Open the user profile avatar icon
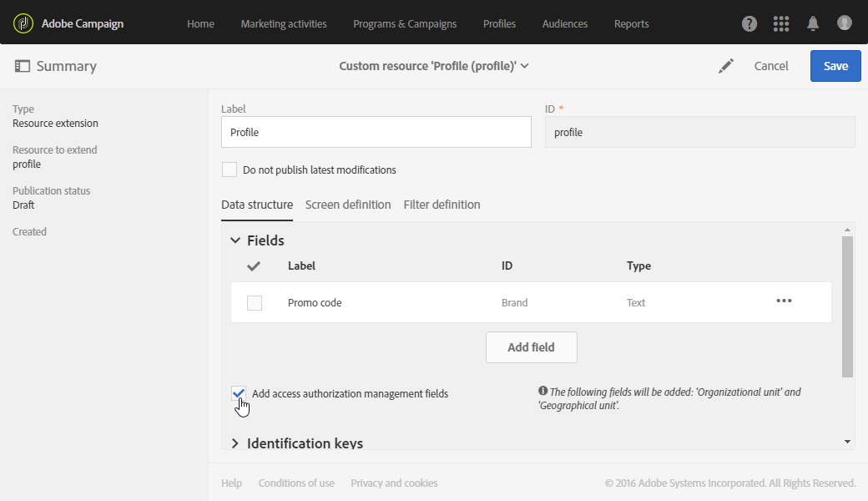The width and height of the screenshot is (868, 501). click(x=845, y=23)
